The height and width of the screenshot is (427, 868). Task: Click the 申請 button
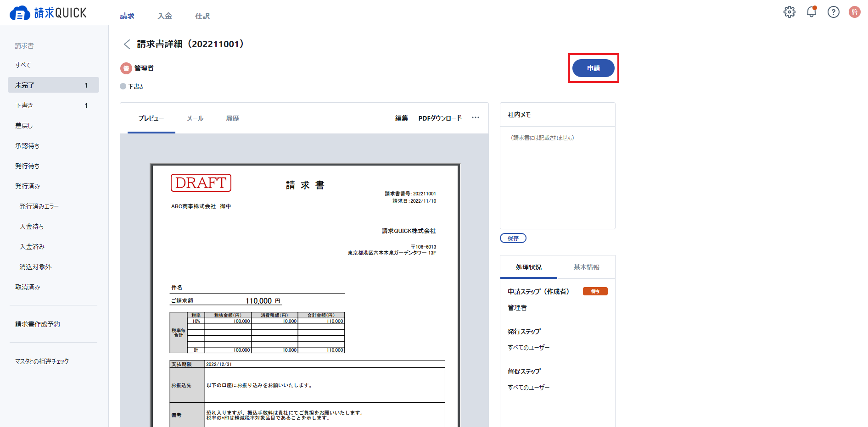[593, 68]
